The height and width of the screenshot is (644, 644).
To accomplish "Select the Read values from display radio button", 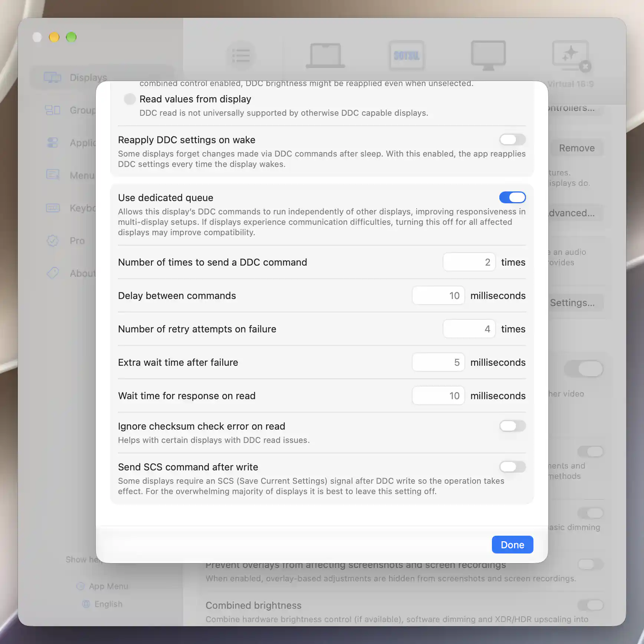I will pos(129,99).
